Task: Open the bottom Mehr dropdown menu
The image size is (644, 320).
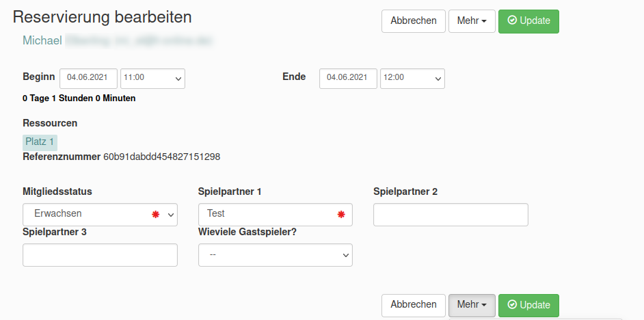Action: [x=472, y=305]
